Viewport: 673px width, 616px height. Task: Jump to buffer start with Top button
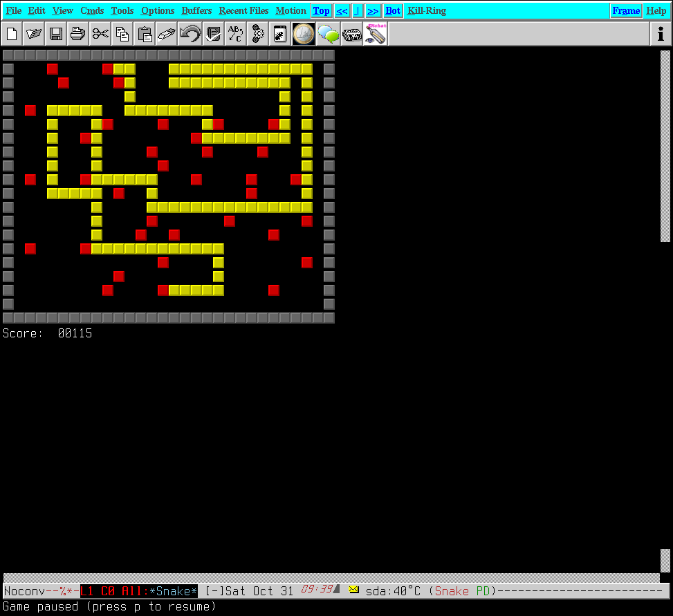(321, 11)
